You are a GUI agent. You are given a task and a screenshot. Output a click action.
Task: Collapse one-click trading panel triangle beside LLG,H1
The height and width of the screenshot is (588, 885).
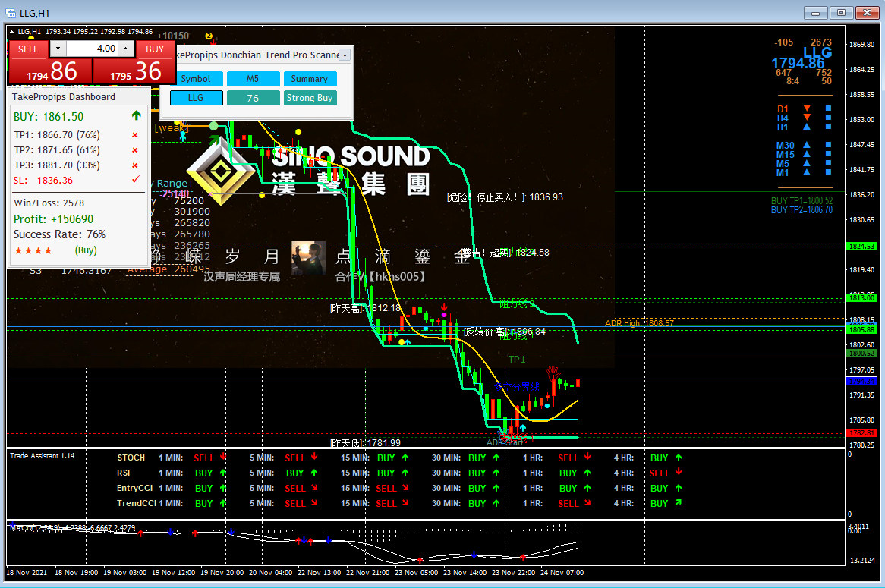(x=12, y=32)
